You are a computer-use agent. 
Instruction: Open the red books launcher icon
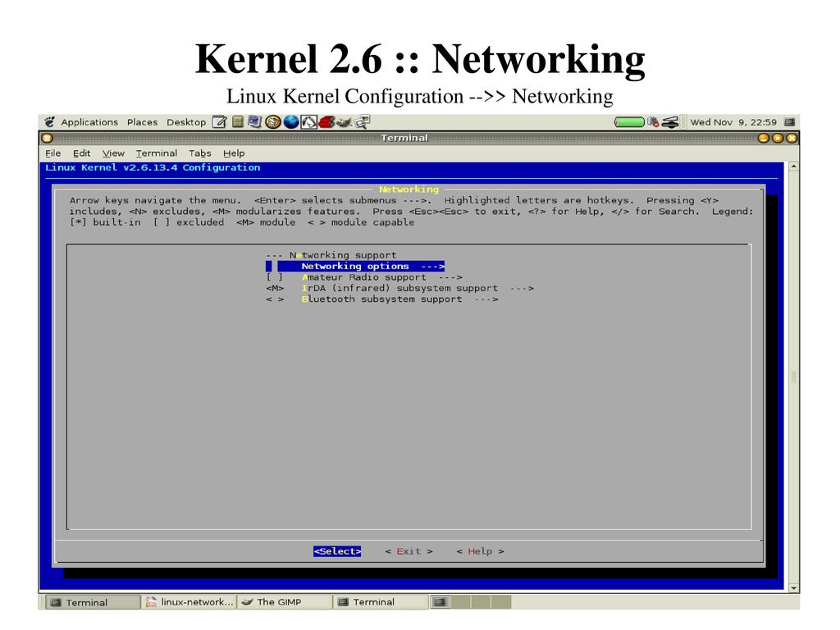tap(326, 122)
